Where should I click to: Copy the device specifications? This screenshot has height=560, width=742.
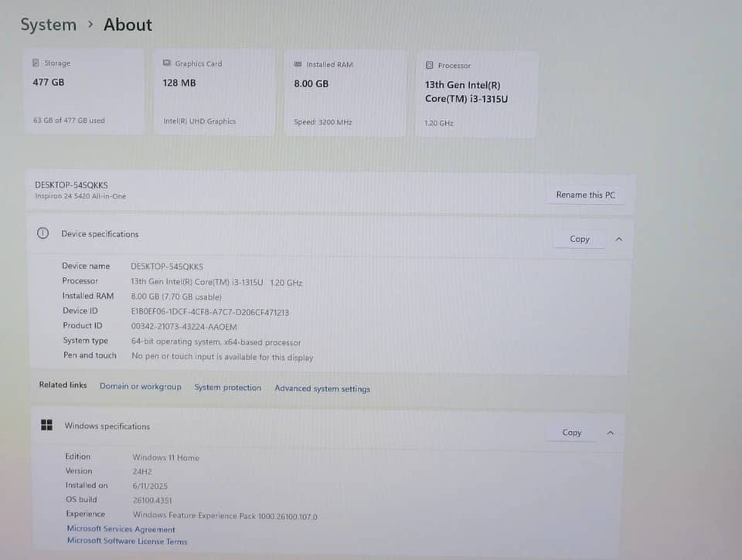[x=579, y=239]
